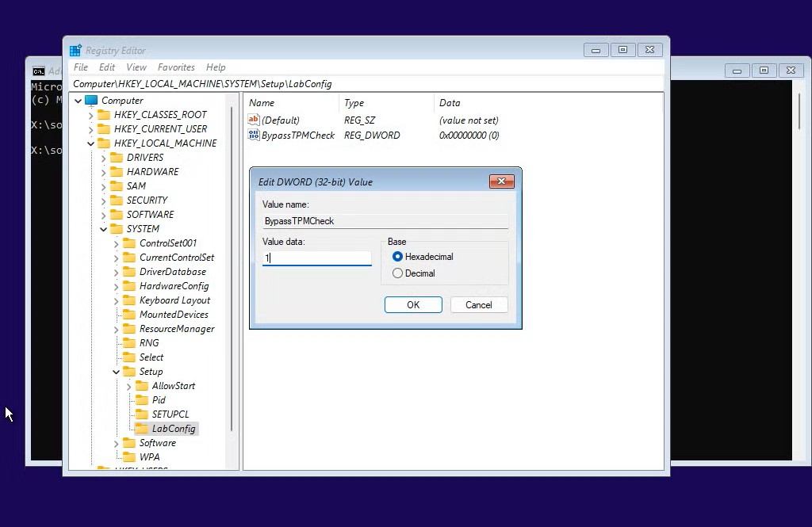This screenshot has width=812, height=527.
Task: Confirm the DWORD value with OK
Action: click(x=413, y=305)
